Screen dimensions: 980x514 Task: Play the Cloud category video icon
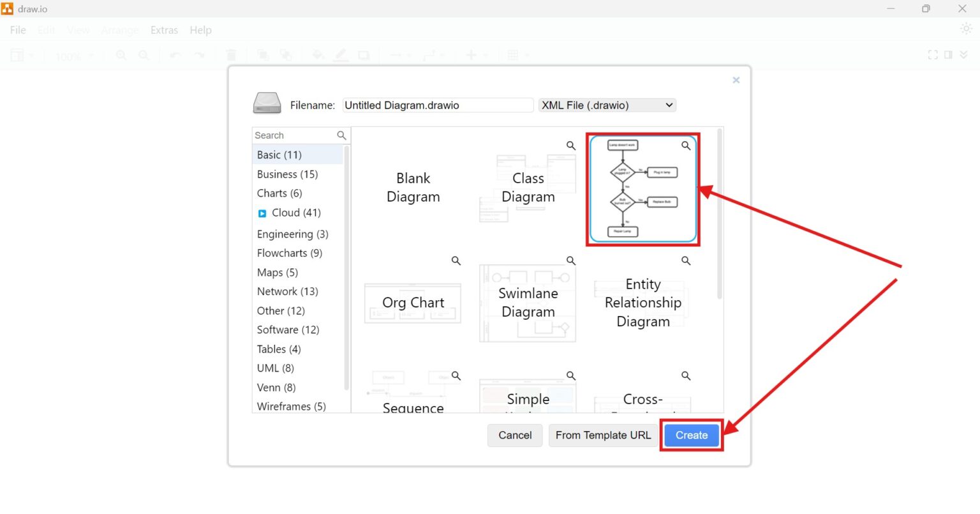click(262, 213)
